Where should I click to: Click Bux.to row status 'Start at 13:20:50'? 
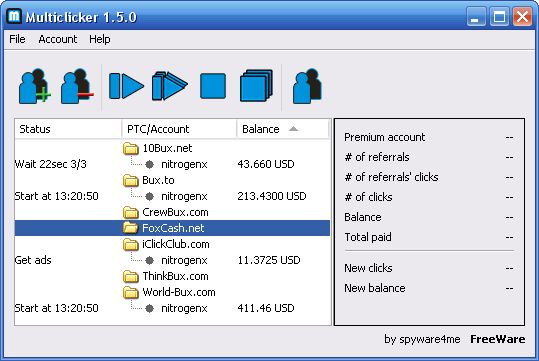(56, 196)
